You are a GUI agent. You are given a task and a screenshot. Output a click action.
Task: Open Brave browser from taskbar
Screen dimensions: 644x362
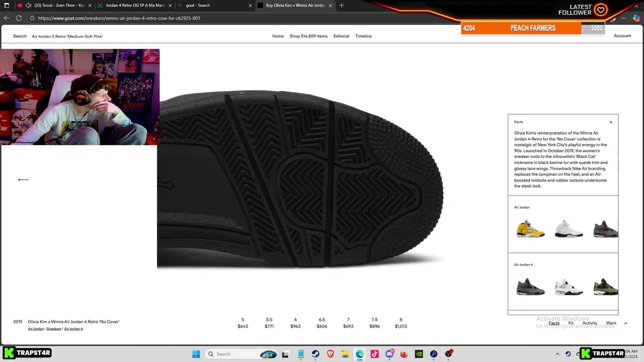tap(330, 354)
